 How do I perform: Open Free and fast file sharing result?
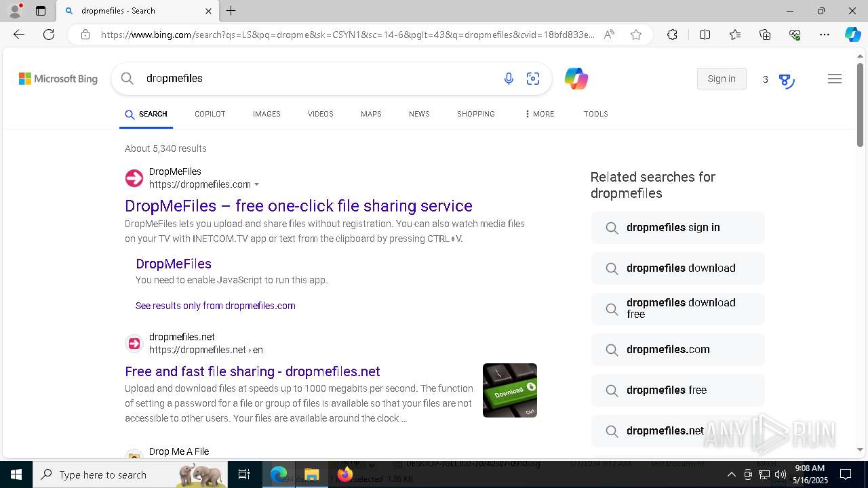point(252,371)
